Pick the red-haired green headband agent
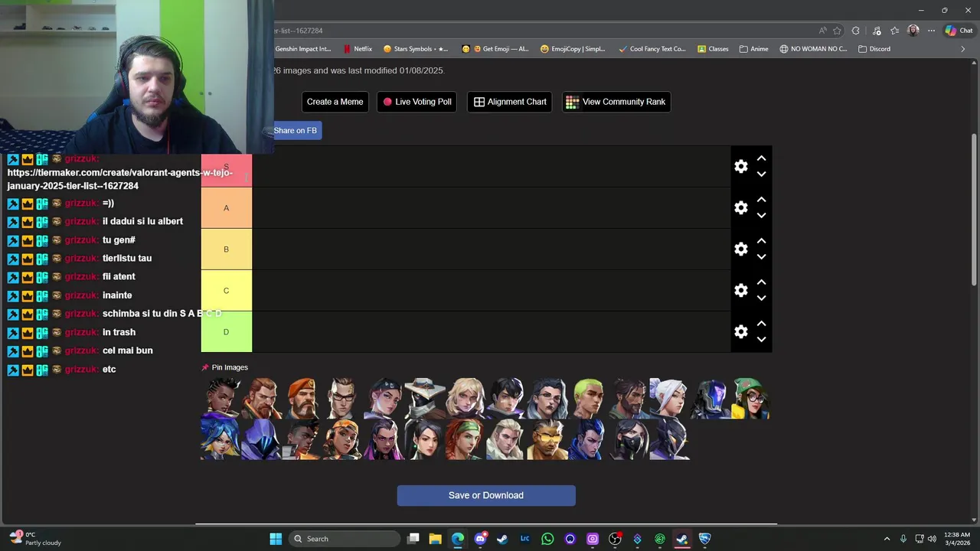Image resolution: width=980 pixels, height=551 pixels. tap(465, 439)
